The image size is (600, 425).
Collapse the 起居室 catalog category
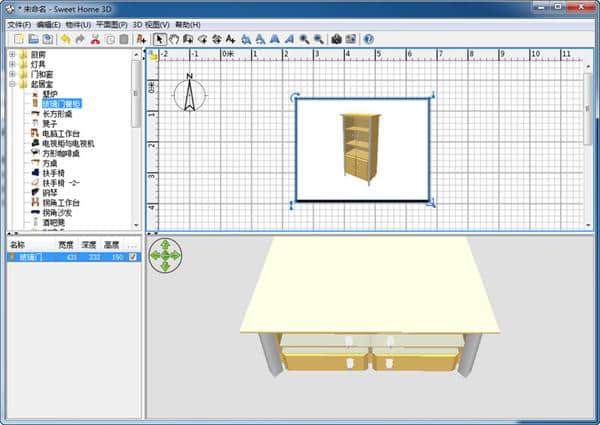[11, 85]
